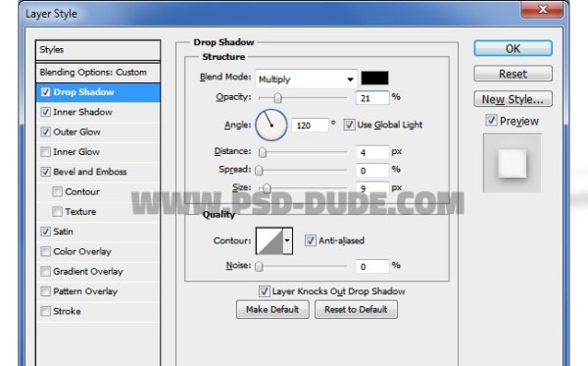Click the Distance value input field
The height and width of the screenshot is (366, 588).
372,152
